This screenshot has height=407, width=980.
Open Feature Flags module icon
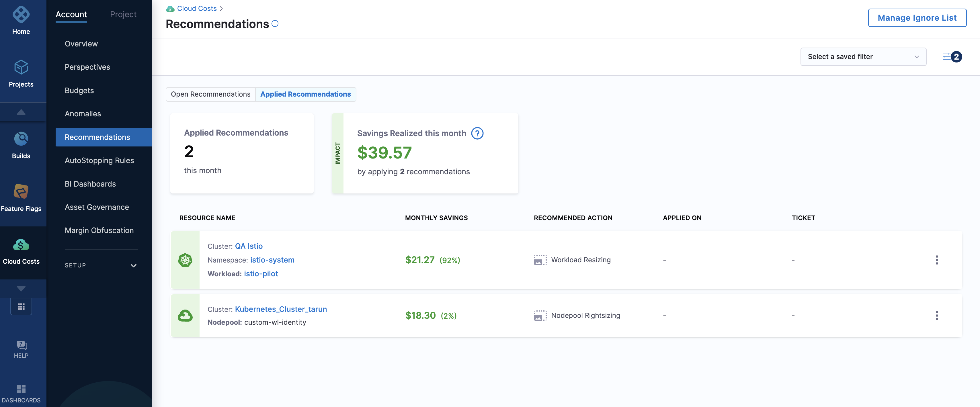click(21, 192)
